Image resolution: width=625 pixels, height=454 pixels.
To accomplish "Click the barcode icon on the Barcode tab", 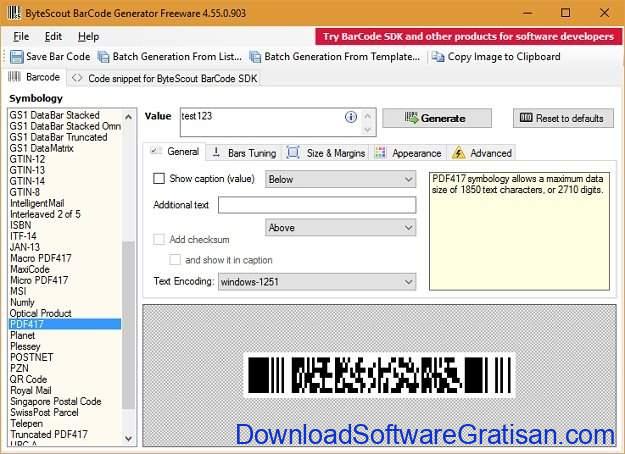I will (x=15, y=77).
